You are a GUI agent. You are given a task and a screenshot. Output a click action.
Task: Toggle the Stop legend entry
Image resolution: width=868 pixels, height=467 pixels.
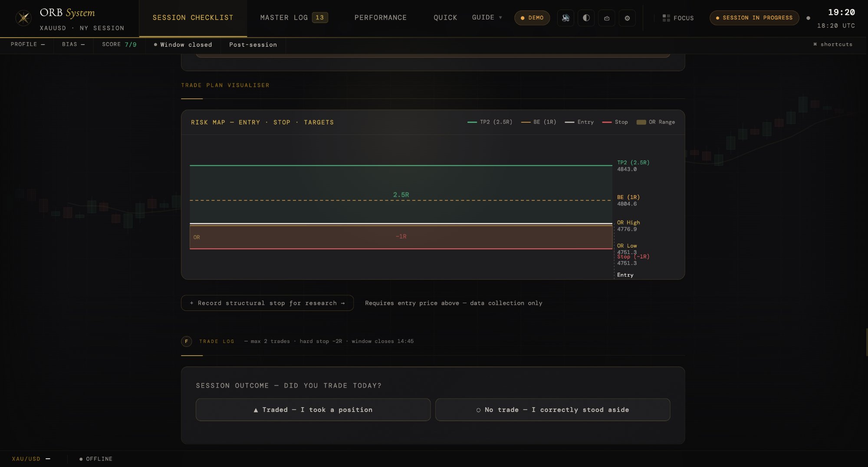click(x=615, y=122)
